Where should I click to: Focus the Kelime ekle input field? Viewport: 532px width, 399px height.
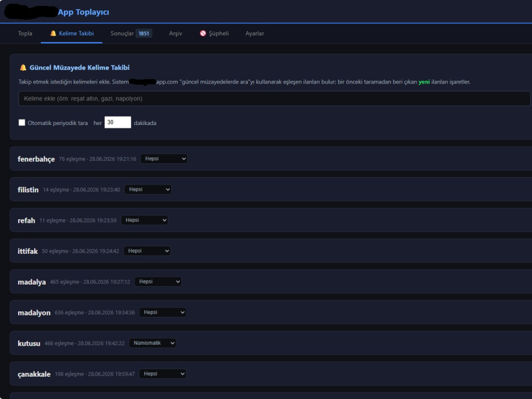tap(274, 98)
